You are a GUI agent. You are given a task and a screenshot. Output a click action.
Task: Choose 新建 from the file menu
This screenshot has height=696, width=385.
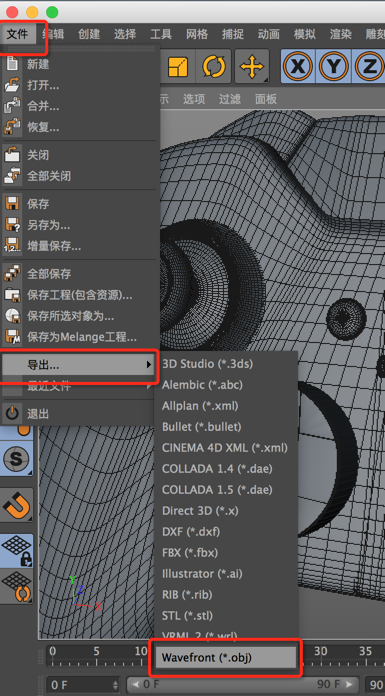[x=80, y=64]
